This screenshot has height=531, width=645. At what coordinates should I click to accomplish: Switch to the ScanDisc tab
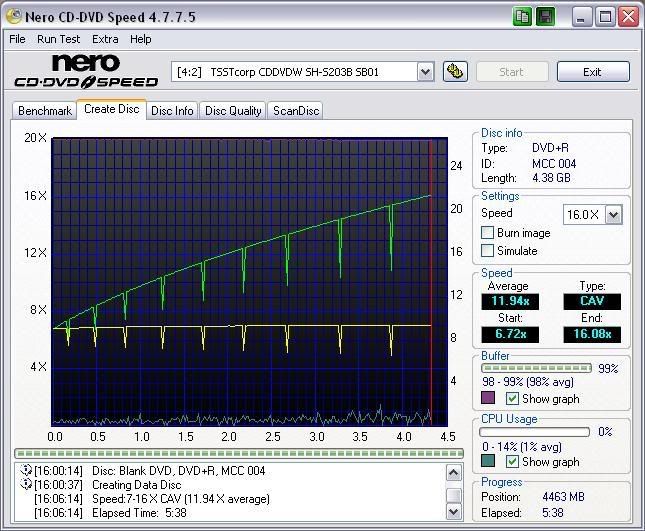(296, 111)
